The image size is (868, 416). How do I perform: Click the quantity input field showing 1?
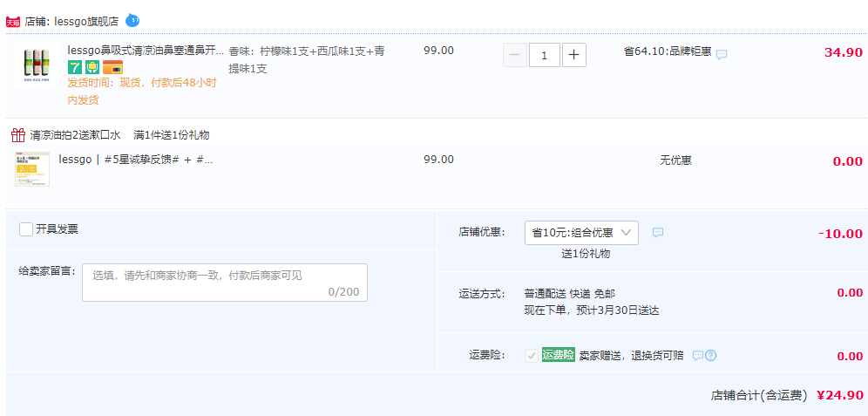[545, 55]
